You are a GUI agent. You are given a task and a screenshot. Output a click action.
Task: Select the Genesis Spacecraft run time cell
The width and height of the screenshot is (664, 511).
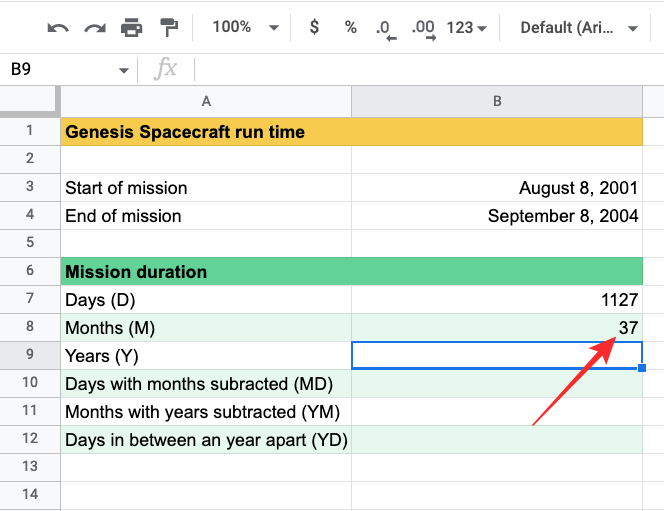206,131
